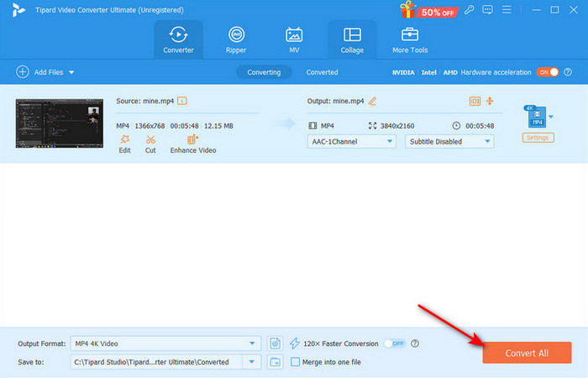The image size is (588, 378).
Task: Open the More Tools tab
Action: coord(410,39)
